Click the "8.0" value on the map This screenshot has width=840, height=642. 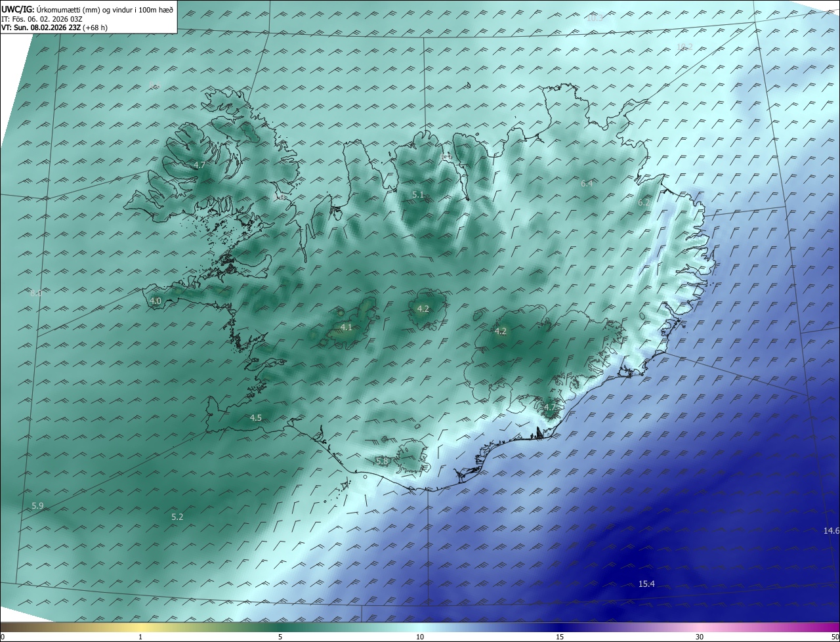tap(36, 293)
